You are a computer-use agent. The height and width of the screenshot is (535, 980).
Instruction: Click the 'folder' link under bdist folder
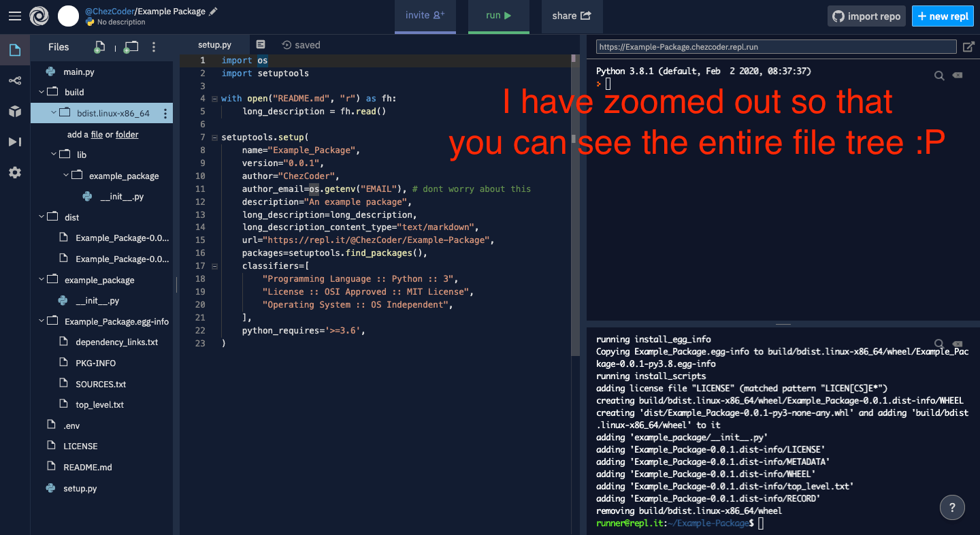click(127, 135)
